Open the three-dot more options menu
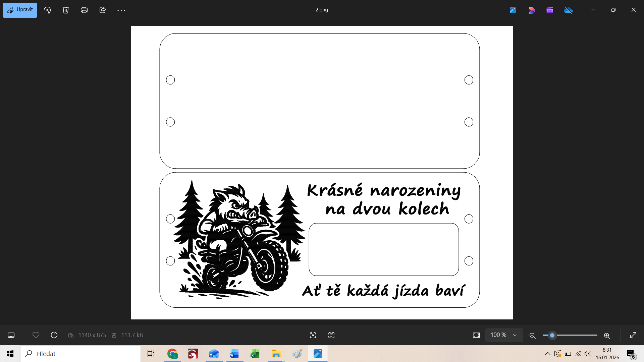Screen dimensions: 644x362 tap(121, 10)
